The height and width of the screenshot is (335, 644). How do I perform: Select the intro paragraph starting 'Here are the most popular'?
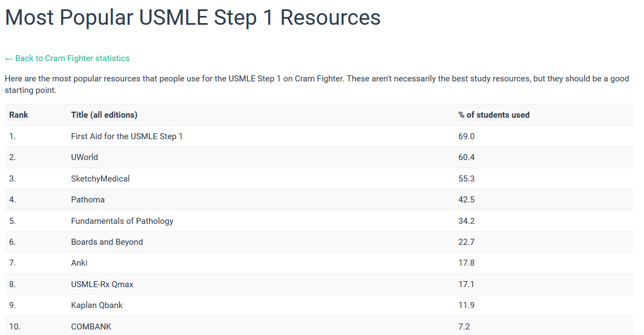tap(317, 85)
